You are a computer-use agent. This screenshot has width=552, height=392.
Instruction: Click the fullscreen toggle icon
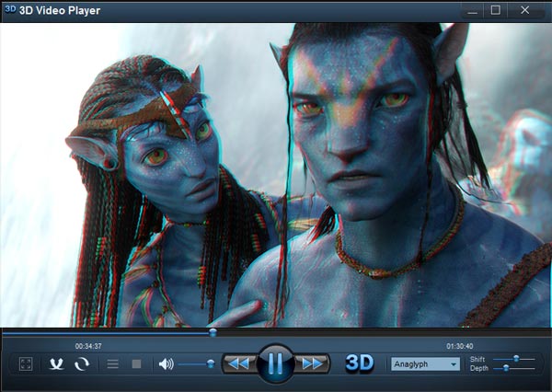pos(26,364)
